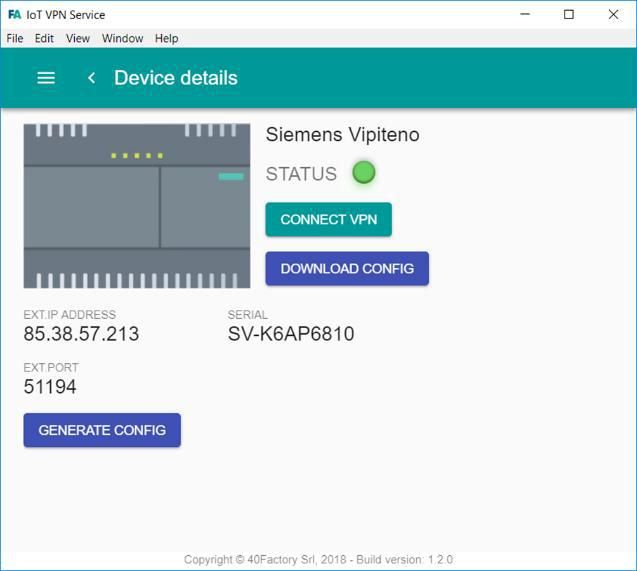Click the Siemens device image thumbnail
Screen dimensions: 637x571
pos(137,206)
